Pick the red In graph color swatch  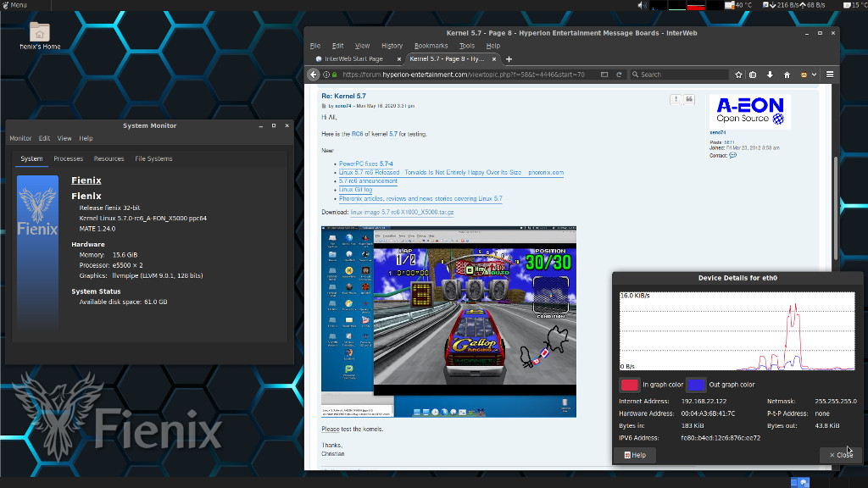tap(630, 385)
